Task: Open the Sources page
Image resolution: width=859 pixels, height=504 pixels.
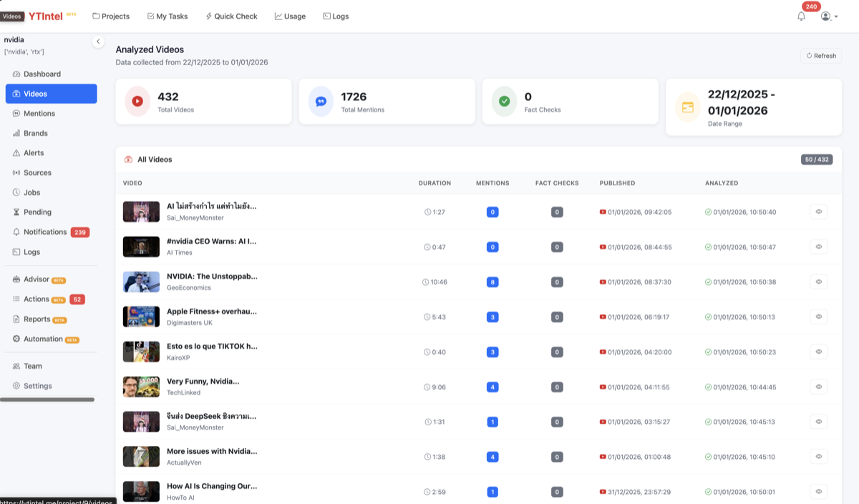Action: click(x=37, y=173)
